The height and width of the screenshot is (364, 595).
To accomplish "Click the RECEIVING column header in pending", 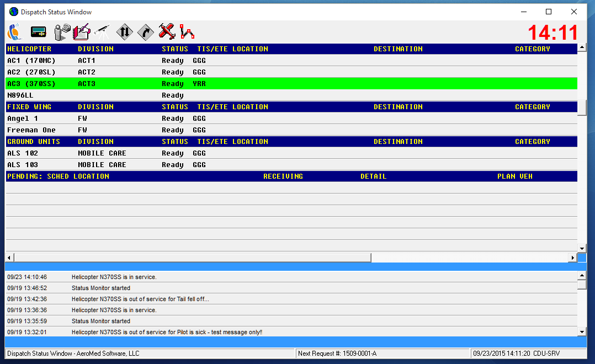I will pyautogui.click(x=283, y=176).
